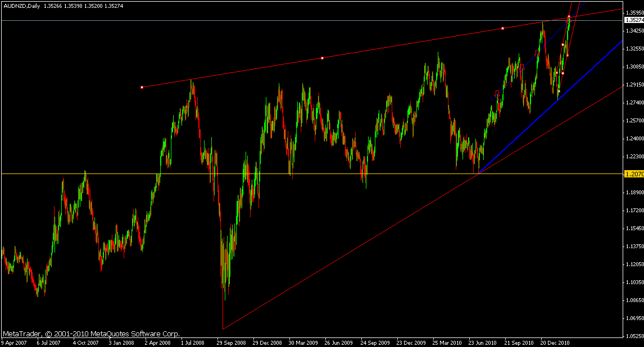Viewport: 644px width, 347px height.
Task: Click the 9 Apr 2007 date label
Action: pos(15,341)
